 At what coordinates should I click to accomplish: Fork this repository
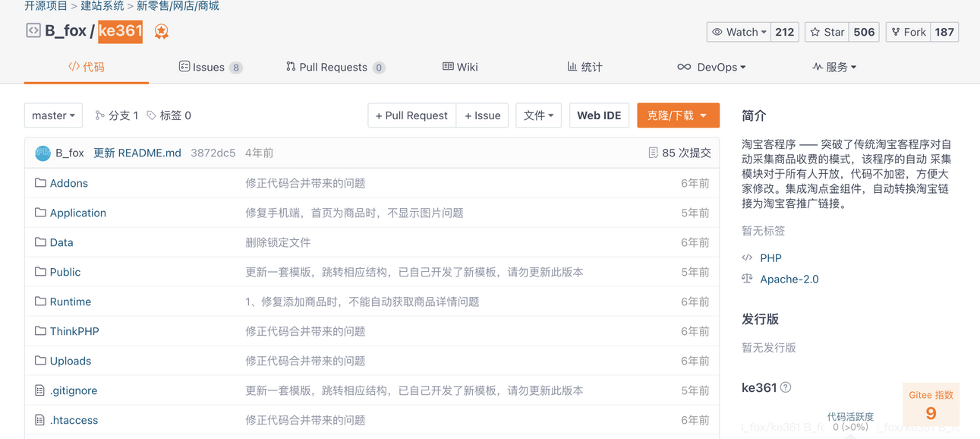[908, 32]
